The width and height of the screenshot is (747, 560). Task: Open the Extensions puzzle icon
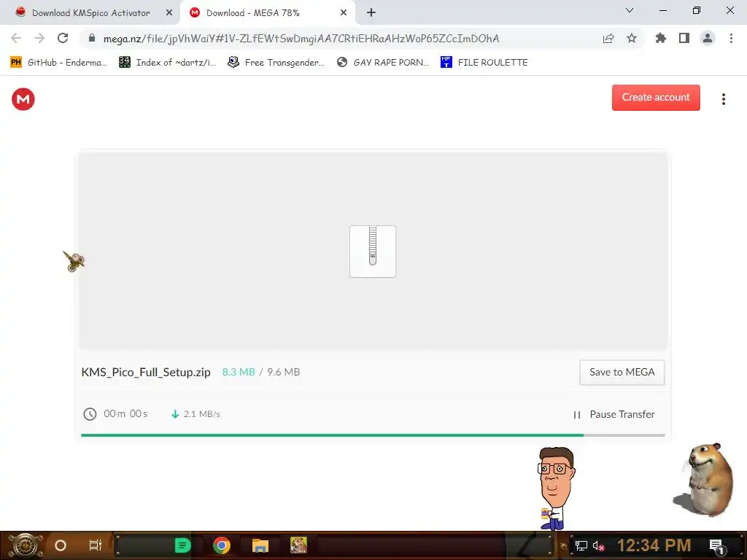point(661,38)
